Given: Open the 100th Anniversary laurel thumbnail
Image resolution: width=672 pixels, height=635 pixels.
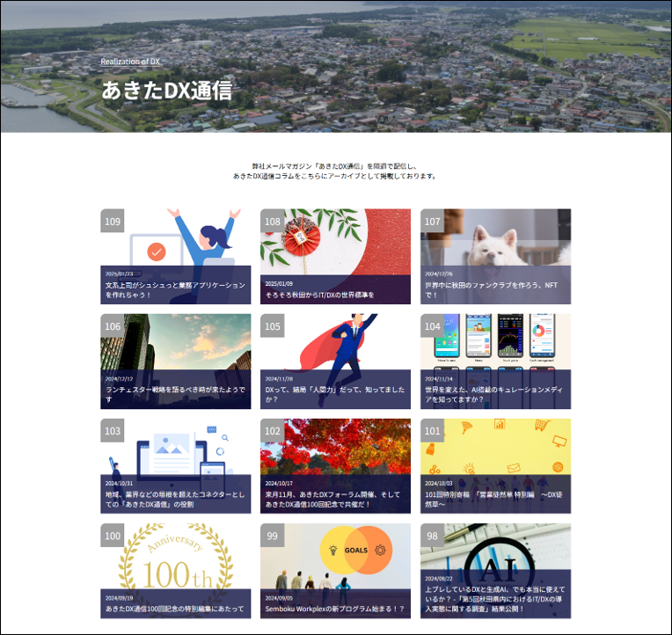Looking at the screenshot, I should click(176, 554).
